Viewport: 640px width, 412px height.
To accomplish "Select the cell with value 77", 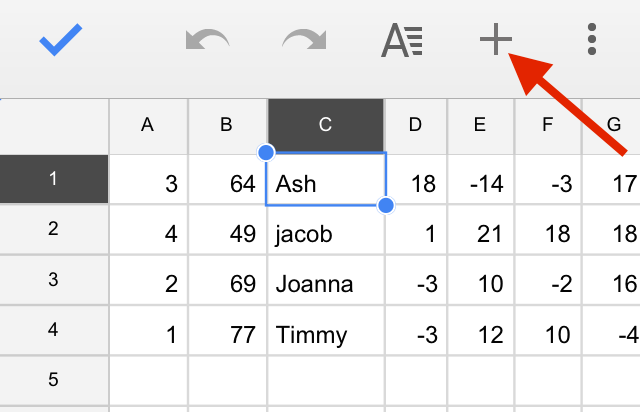I will tap(228, 330).
